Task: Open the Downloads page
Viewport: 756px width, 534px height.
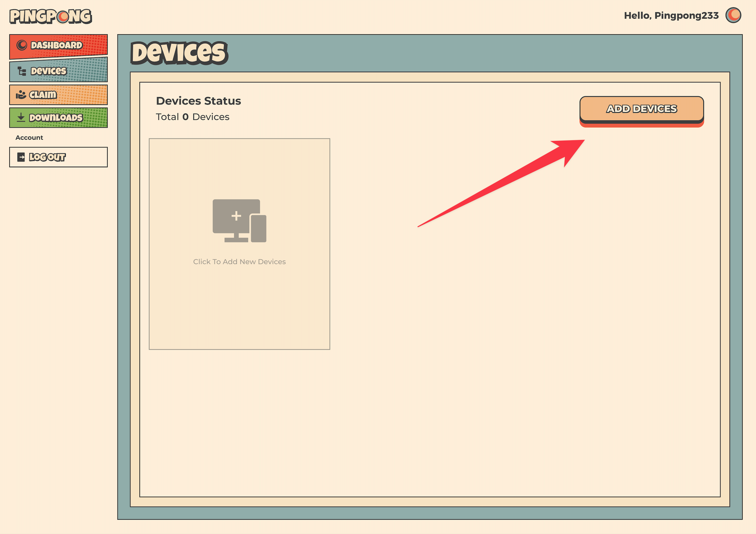Action: coord(58,117)
